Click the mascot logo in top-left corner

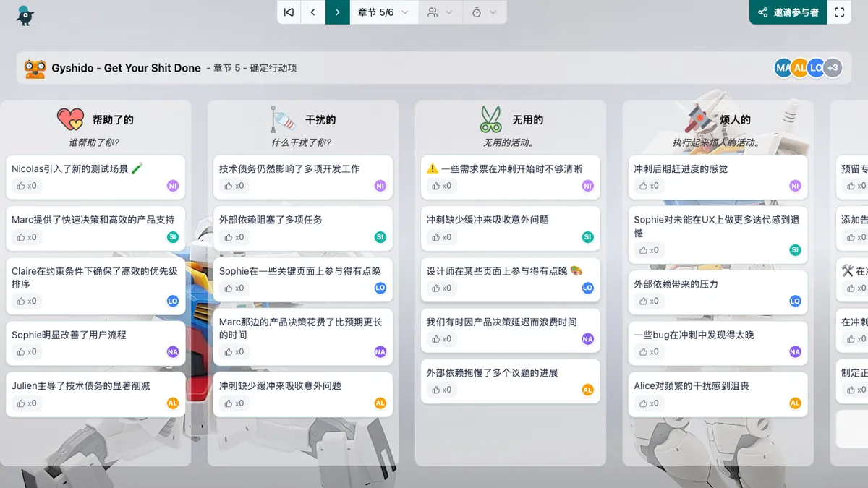(25, 15)
